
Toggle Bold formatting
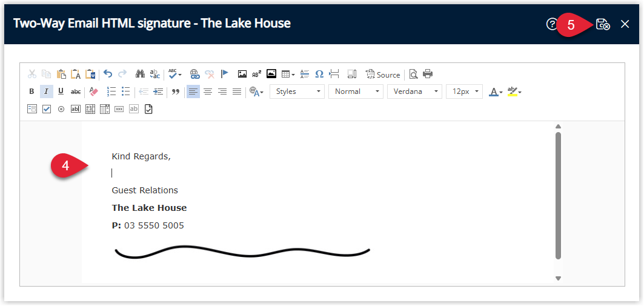coord(32,91)
